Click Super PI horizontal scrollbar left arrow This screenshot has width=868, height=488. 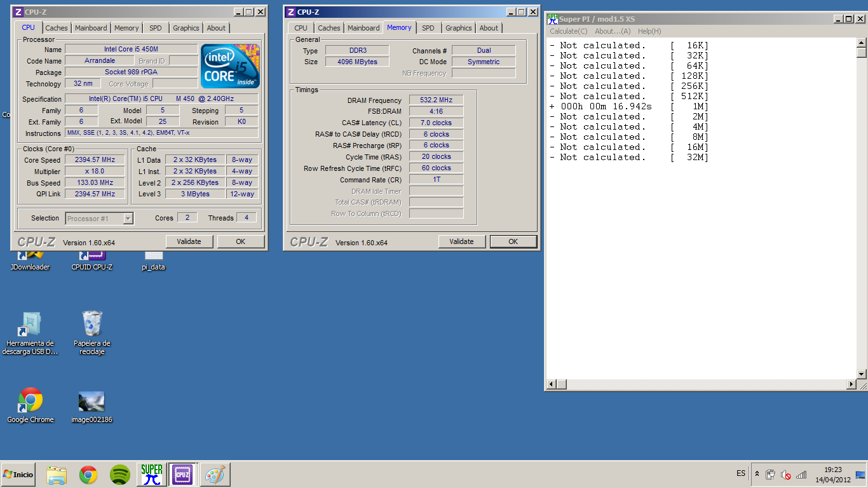tap(552, 384)
